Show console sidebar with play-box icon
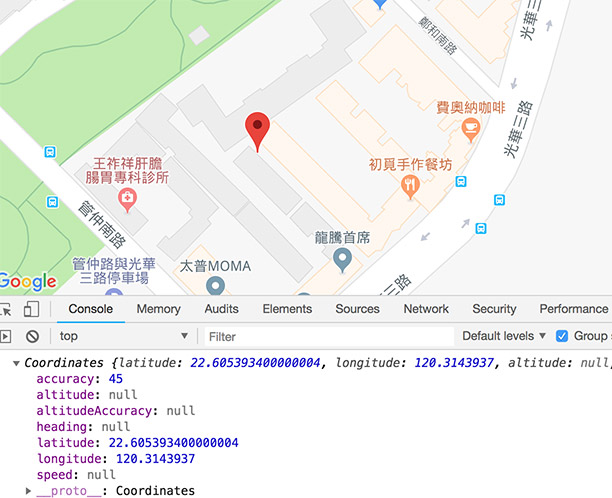This screenshot has height=498, width=612. 5,336
